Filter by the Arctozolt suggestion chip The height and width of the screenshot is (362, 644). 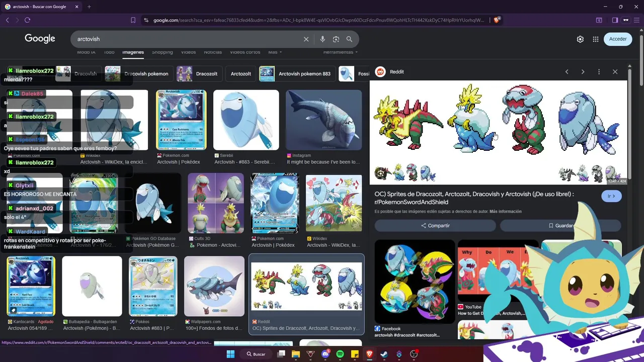click(x=240, y=74)
